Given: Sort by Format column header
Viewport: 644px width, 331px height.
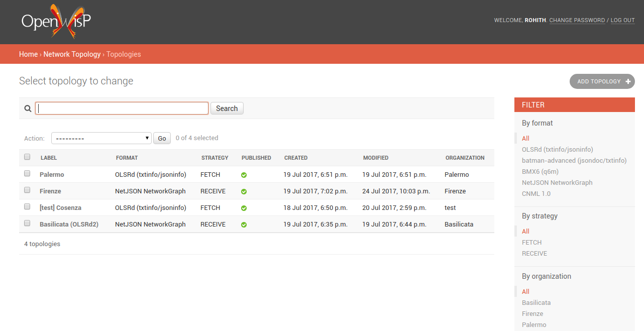Looking at the screenshot, I should tap(127, 158).
